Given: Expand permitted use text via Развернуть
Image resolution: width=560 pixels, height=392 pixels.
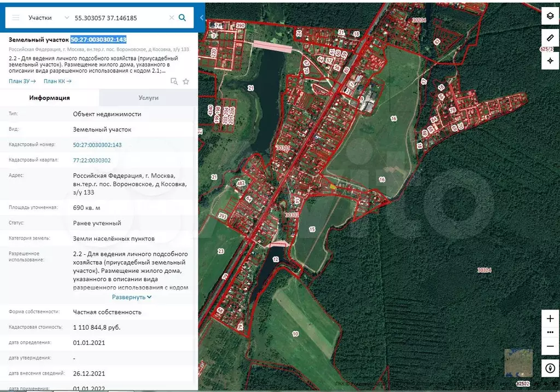Looking at the screenshot, I should point(132,297).
